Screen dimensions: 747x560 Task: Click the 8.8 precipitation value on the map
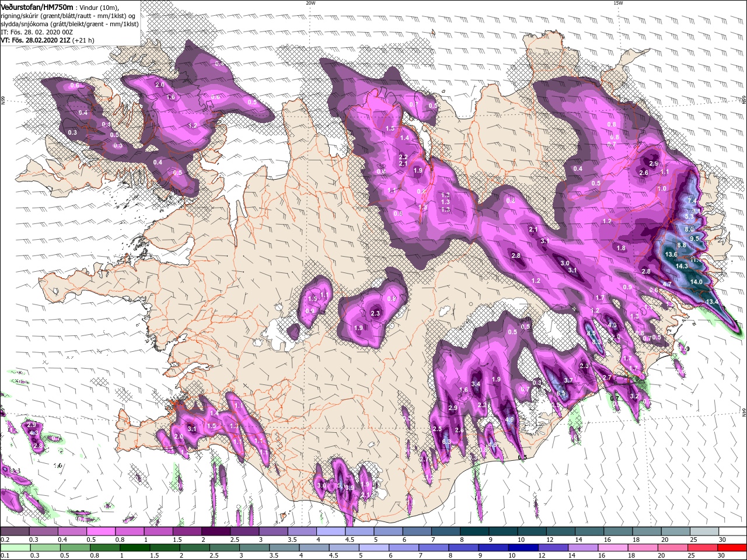[681, 246]
